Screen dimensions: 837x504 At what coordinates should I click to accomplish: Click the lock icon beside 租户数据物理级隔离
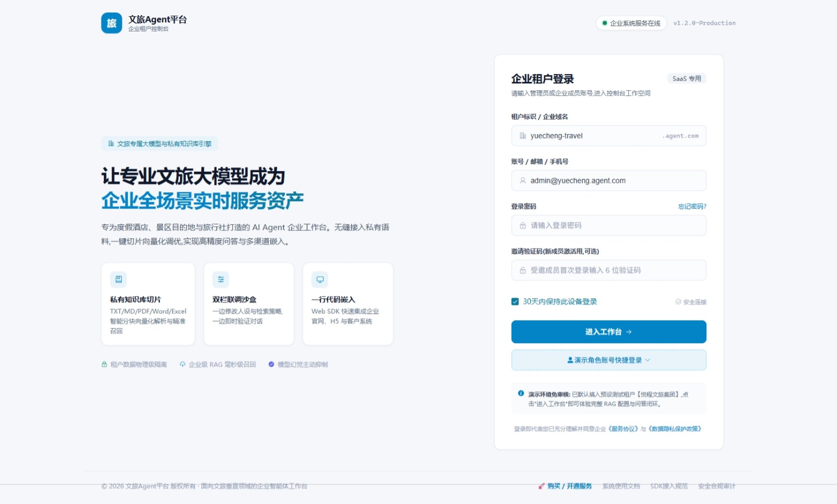point(104,364)
